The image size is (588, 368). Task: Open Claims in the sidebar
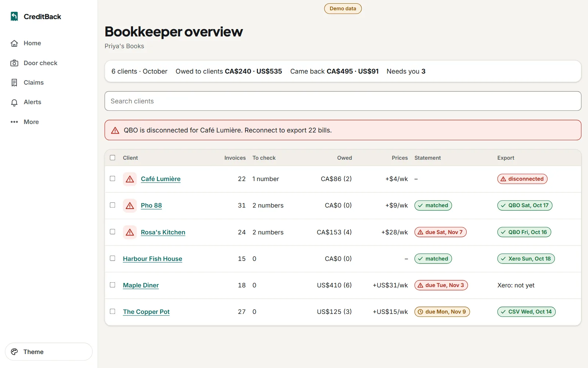pyautogui.click(x=49, y=83)
